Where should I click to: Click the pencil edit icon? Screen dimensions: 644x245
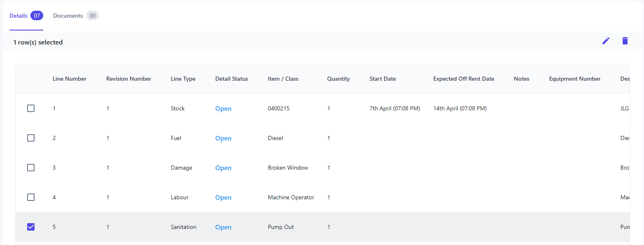(606, 41)
